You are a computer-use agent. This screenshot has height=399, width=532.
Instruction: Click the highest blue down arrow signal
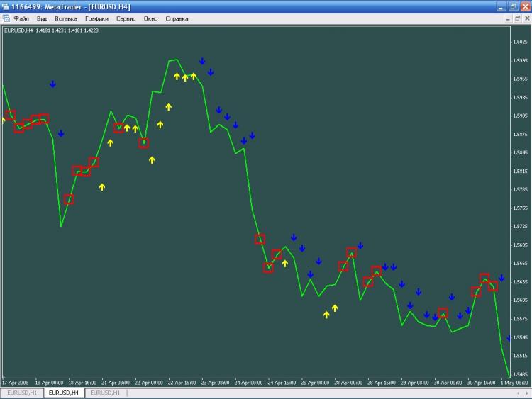point(202,62)
